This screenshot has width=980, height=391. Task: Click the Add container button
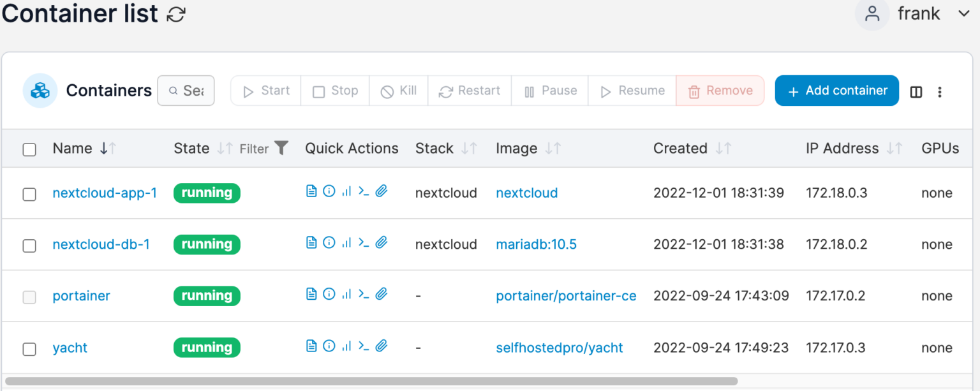836,91
